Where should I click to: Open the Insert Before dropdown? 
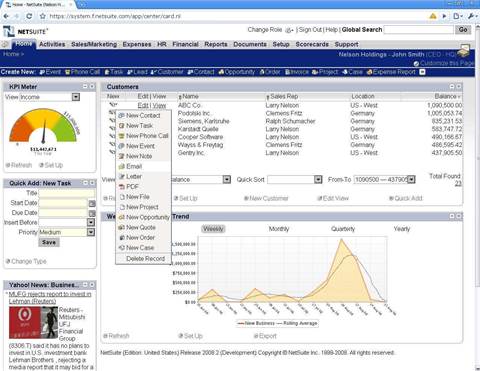pyautogui.click(x=91, y=222)
